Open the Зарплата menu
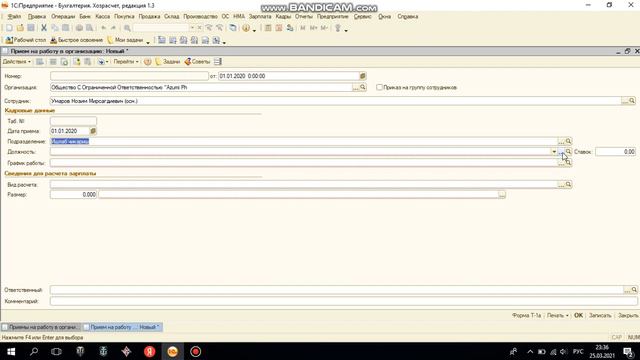 (260, 17)
